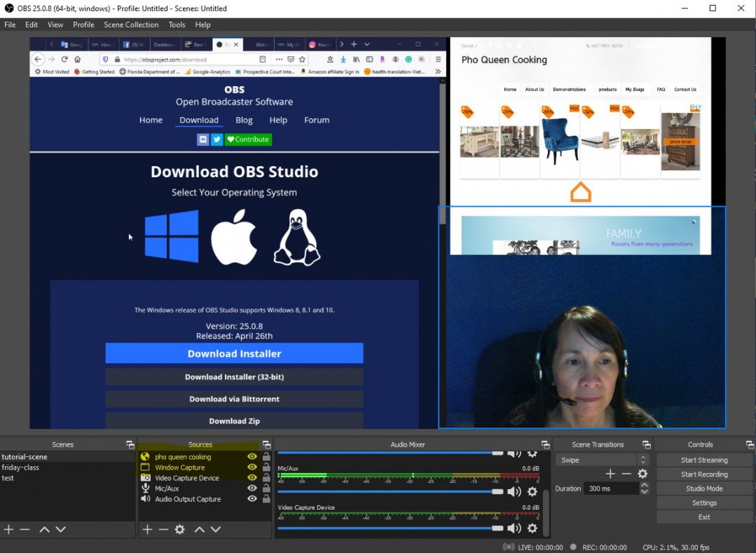Viewport: 756px width, 553px height.
Task: Decrease transition Duration with down arrow
Action: coord(644,492)
